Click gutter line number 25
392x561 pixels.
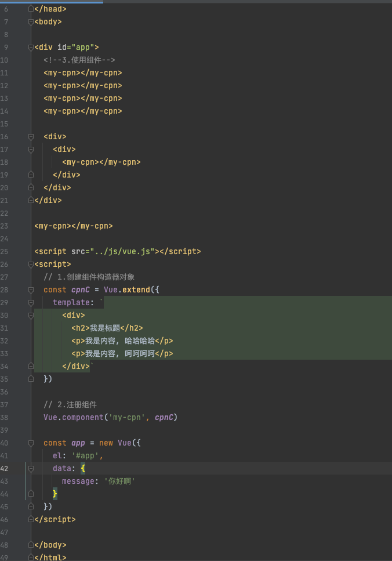4,252
